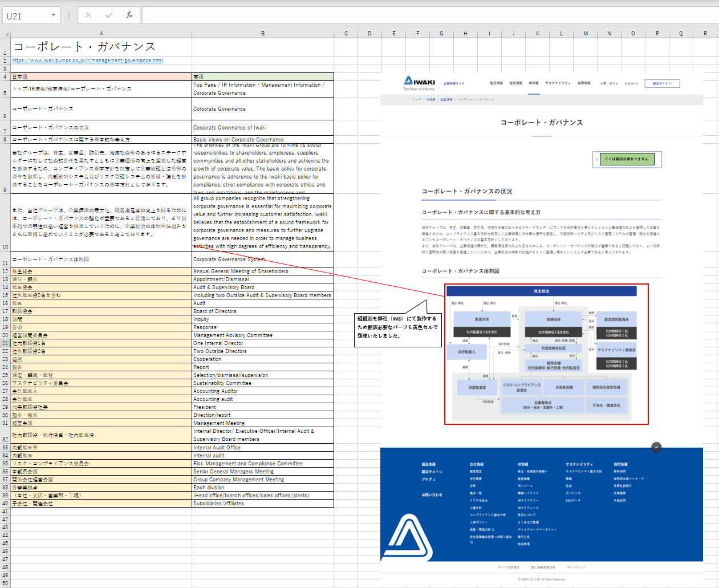Click the three-dot handle beside the name box

[x=69, y=15]
